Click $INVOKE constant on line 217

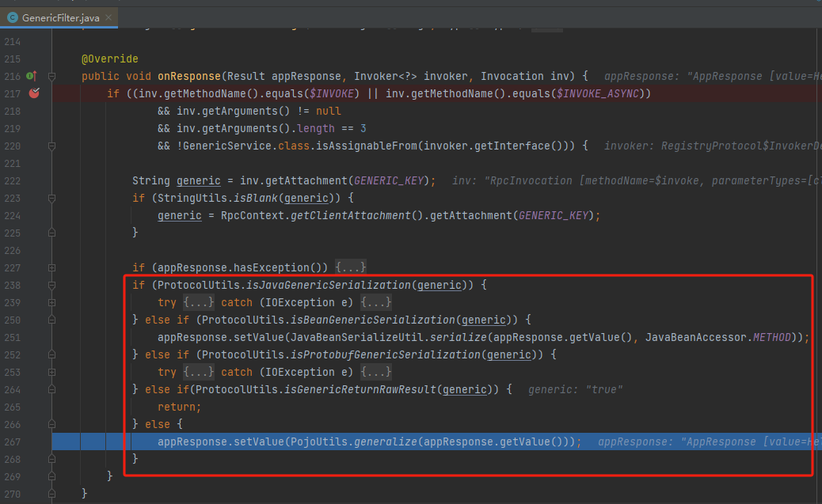pos(331,93)
